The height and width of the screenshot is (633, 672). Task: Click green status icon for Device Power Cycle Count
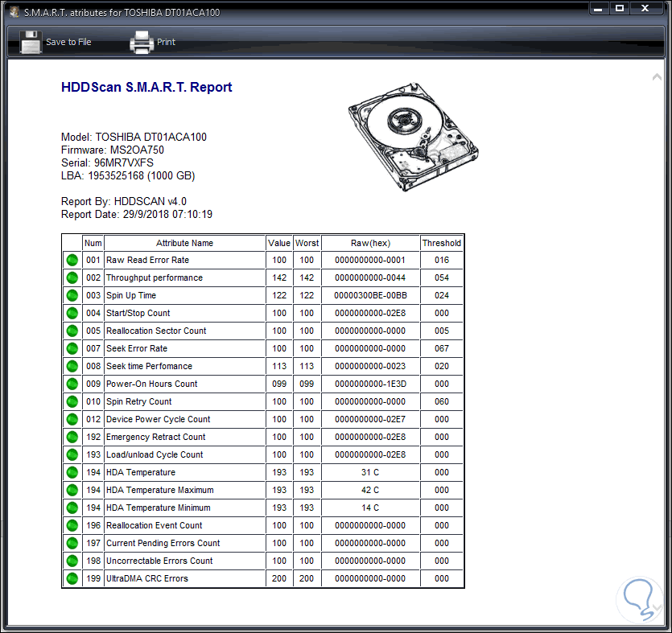pos(72,419)
